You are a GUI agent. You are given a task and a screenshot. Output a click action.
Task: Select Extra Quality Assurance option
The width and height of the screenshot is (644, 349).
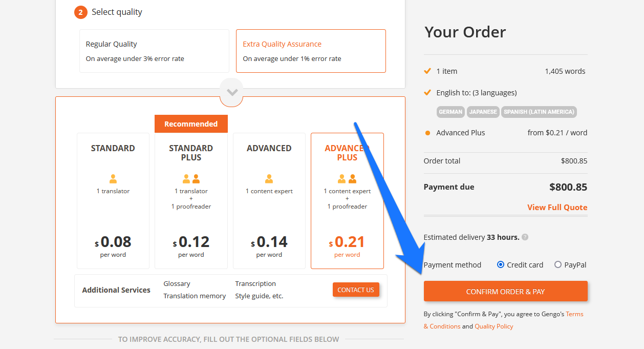(x=311, y=51)
